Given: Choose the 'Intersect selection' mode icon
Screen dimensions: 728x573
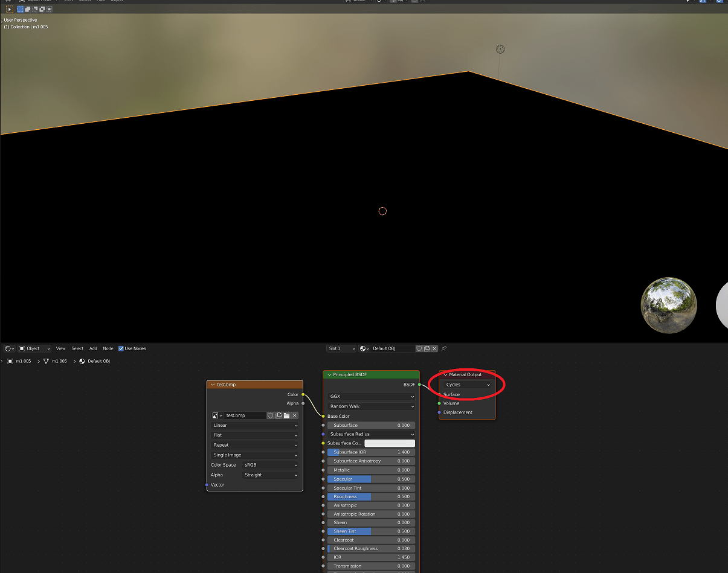Looking at the screenshot, I should pos(50,10).
